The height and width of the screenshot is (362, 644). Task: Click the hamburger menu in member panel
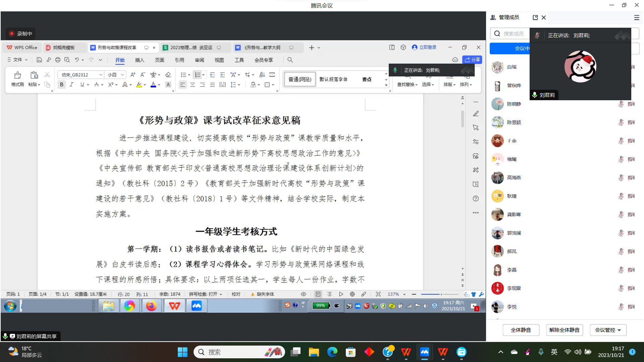(x=636, y=17)
